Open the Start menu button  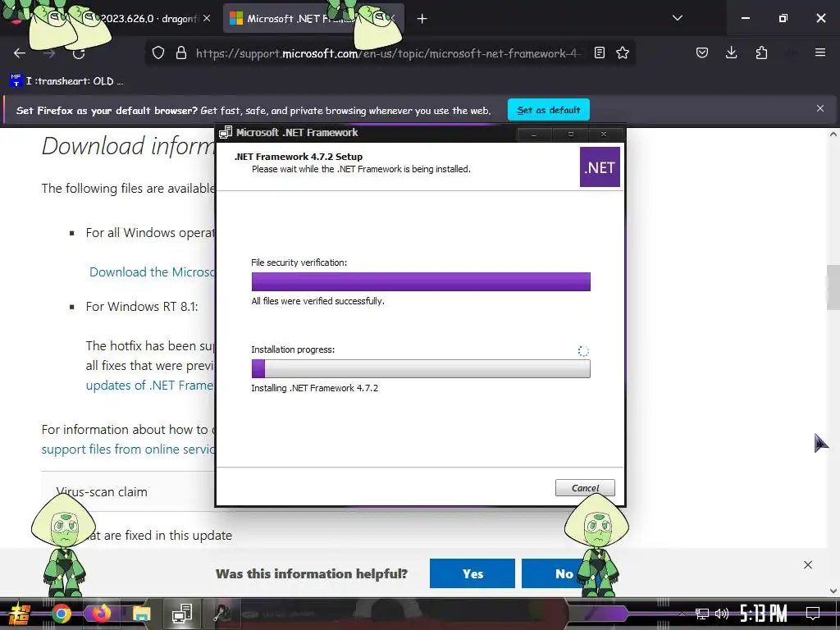tap(18, 614)
